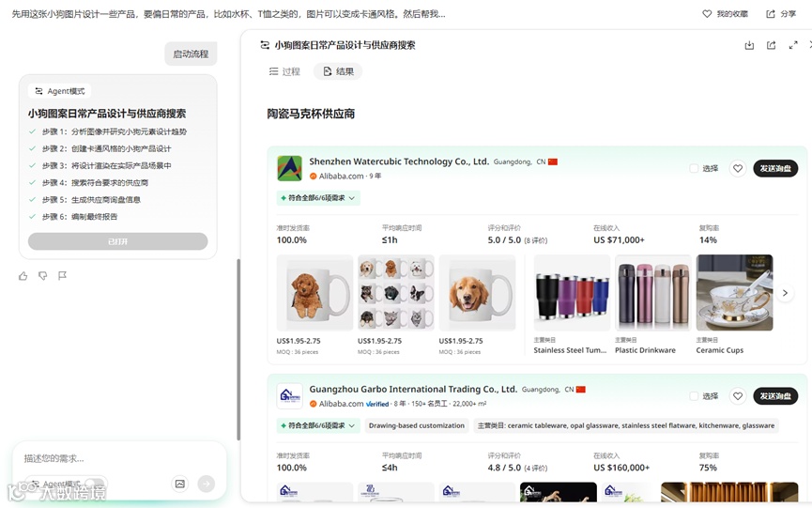This screenshot has height=508, width=812.
Task: Click the My Favorites heart icon at top
Action: [x=707, y=14]
